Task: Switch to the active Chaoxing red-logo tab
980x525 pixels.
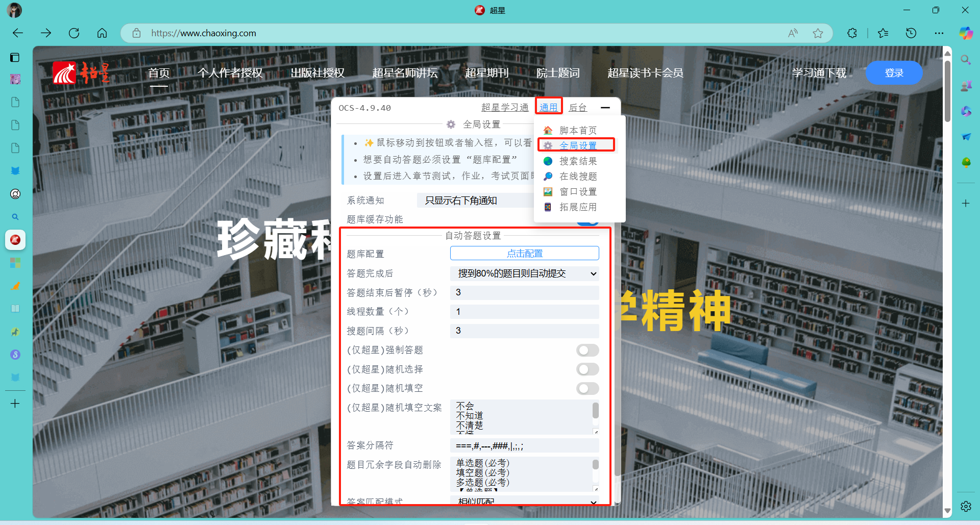Action: (15, 240)
